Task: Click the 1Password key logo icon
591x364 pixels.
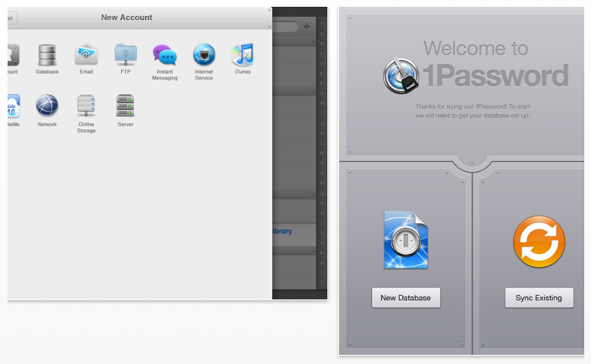Action: tap(401, 75)
